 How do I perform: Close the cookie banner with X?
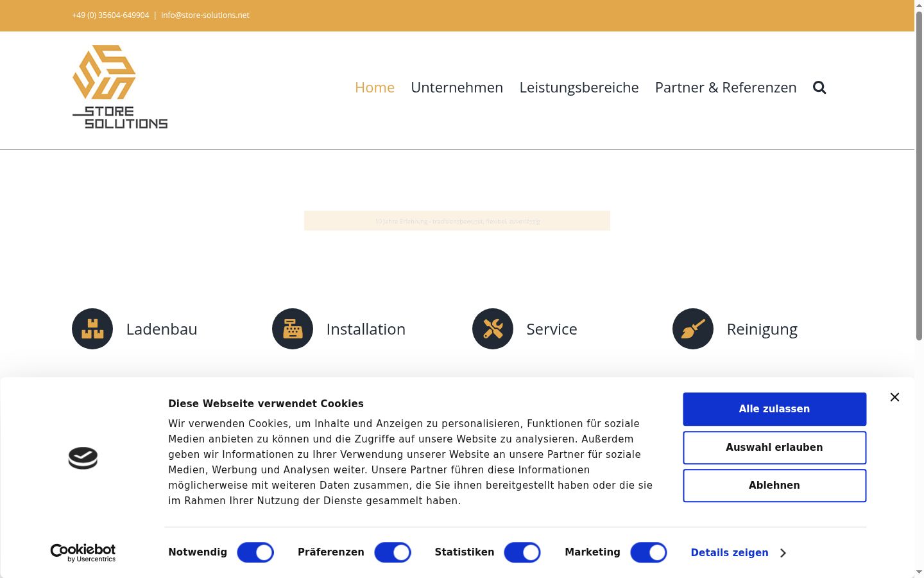[x=894, y=398]
